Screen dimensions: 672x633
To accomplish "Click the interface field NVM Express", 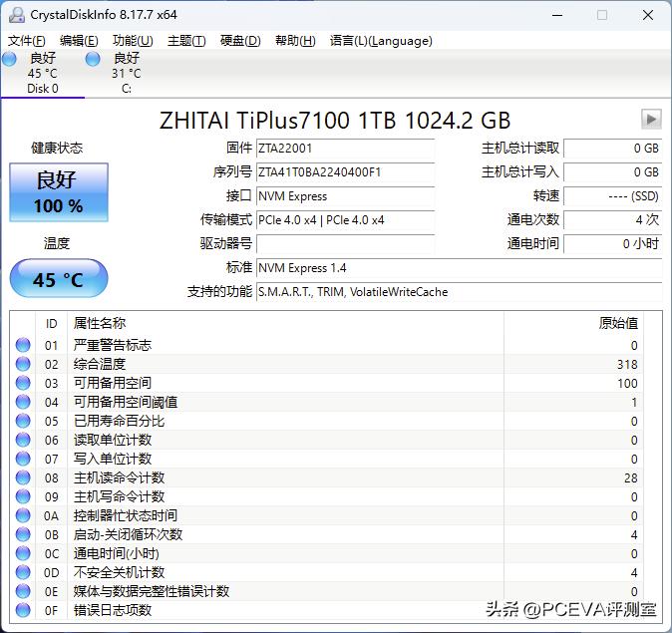I will click(345, 196).
